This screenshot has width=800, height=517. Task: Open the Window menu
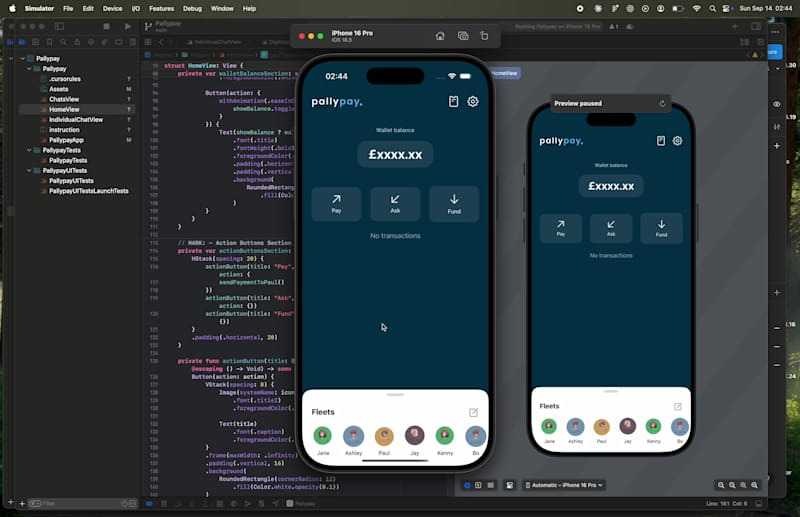click(x=222, y=9)
